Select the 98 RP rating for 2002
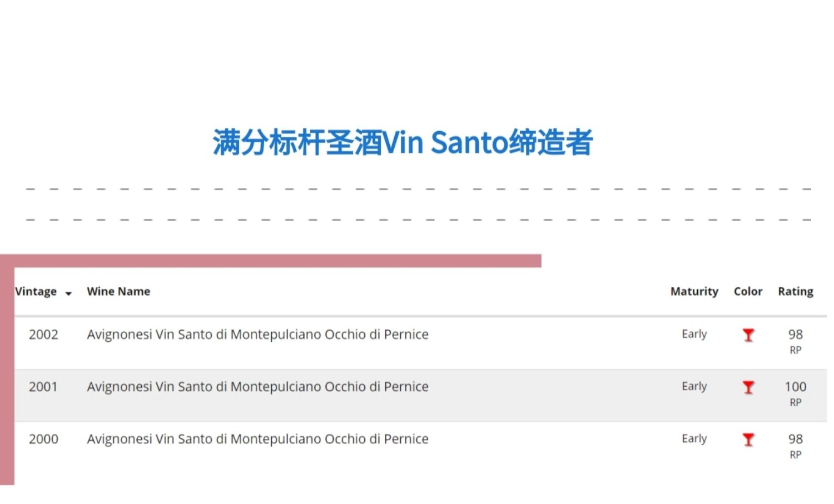The image size is (834, 504). [x=795, y=341]
